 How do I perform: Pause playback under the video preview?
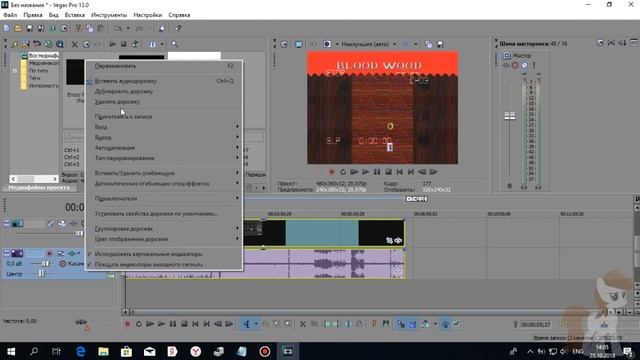[x=377, y=172]
